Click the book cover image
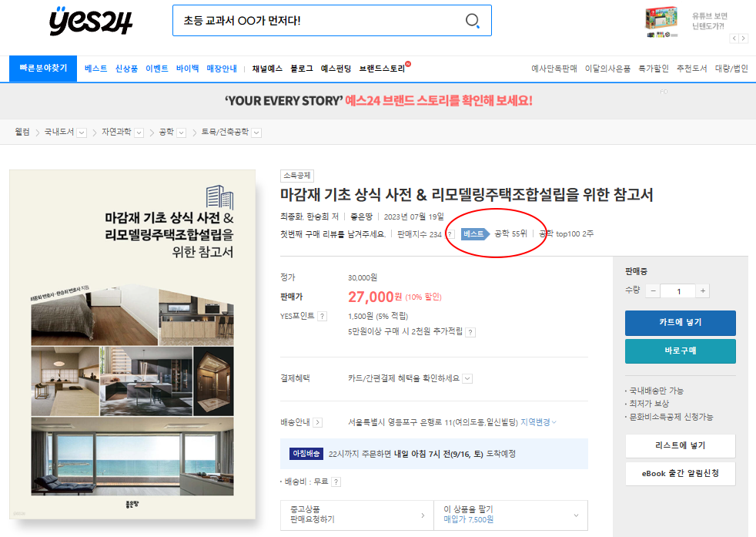 [132, 344]
